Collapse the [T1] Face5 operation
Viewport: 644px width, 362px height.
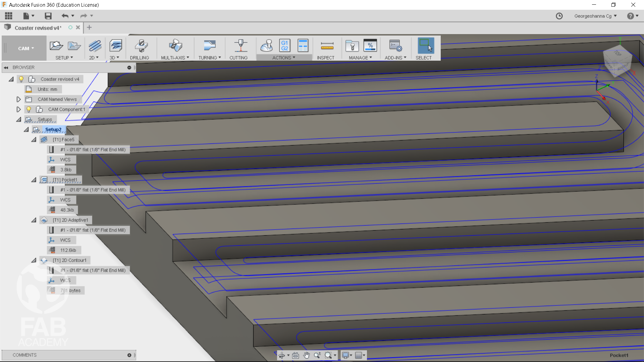point(34,139)
